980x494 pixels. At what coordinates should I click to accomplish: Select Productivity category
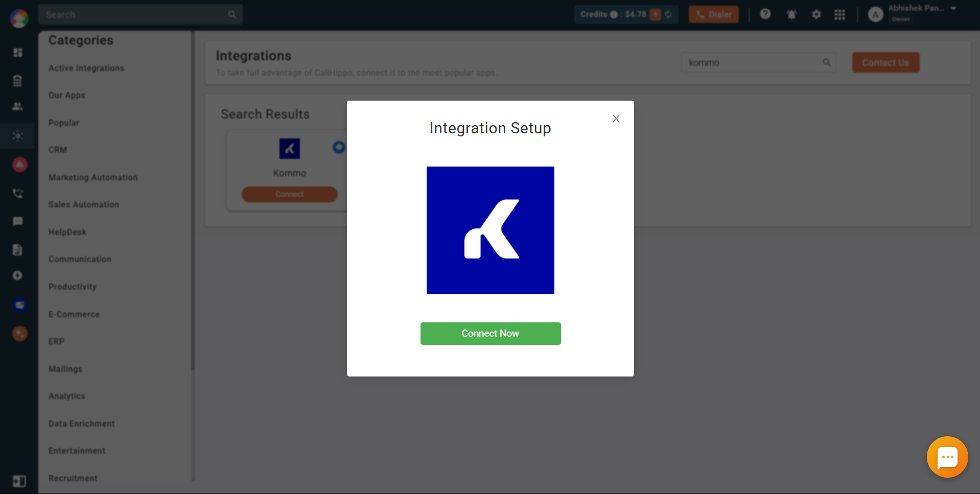[73, 287]
